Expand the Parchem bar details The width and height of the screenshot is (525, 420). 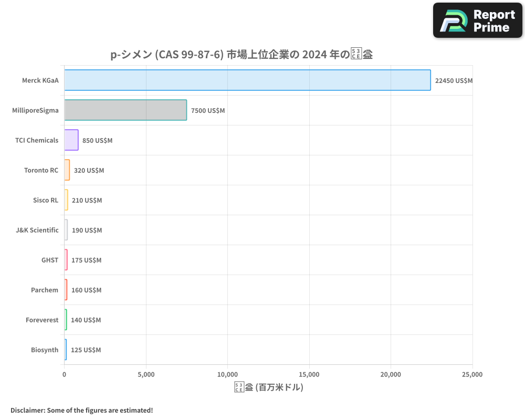65,290
